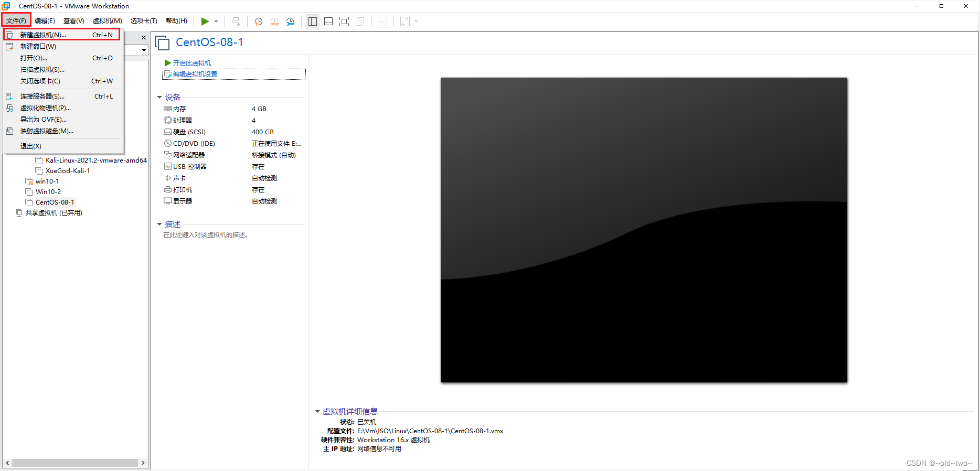The width and height of the screenshot is (980, 471).
Task: Click the send Ctrl+Alt+Del toolbar icon
Action: [236, 22]
